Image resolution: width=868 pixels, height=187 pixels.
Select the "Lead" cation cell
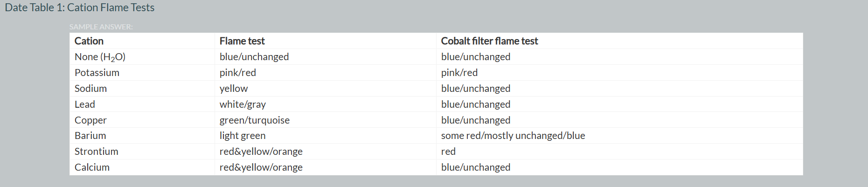pos(85,104)
